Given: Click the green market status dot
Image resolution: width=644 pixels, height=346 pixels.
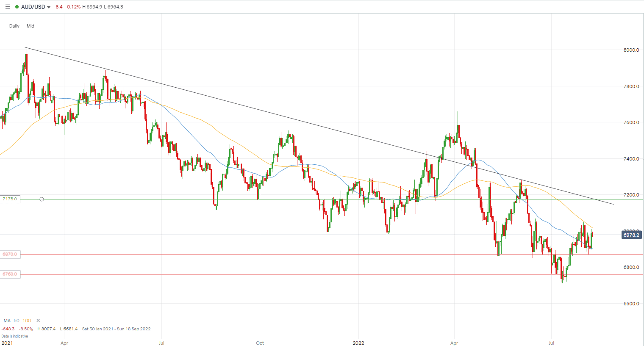Looking at the screenshot, I should pyautogui.click(x=17, y=7).
